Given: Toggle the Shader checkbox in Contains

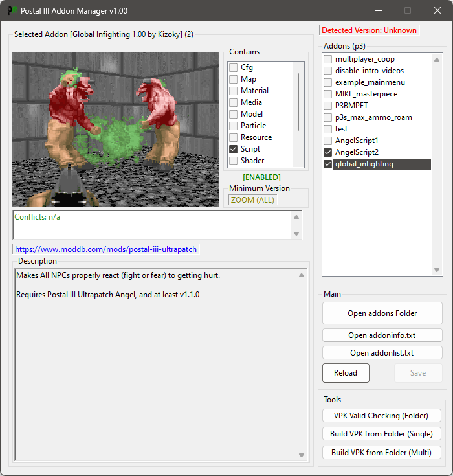Looking at the screenshot, I should pyautogui.click(x=234, y=161).
